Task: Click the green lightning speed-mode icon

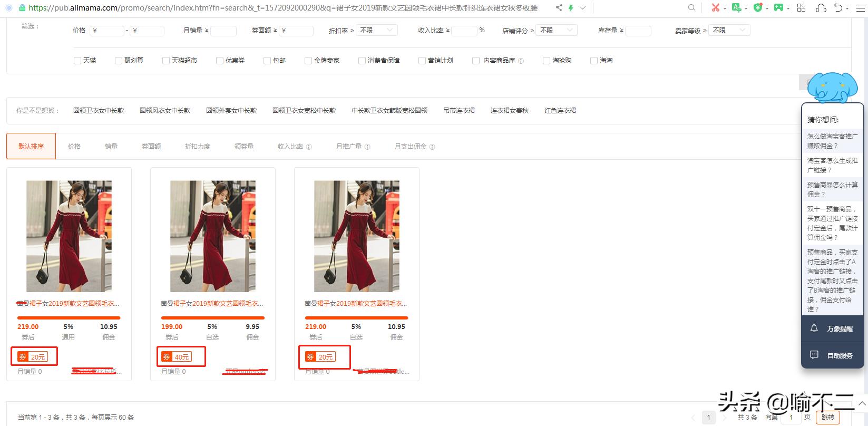Action: (571, 8)
